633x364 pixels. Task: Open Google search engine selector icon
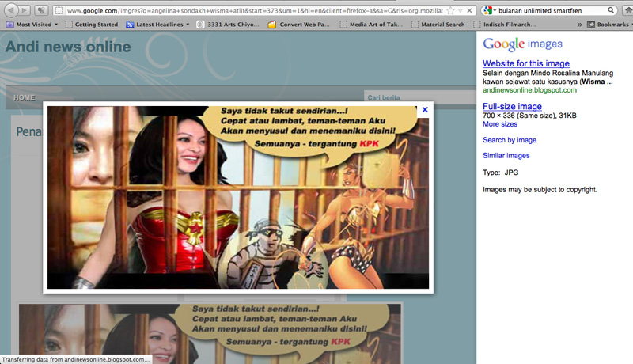489,10
